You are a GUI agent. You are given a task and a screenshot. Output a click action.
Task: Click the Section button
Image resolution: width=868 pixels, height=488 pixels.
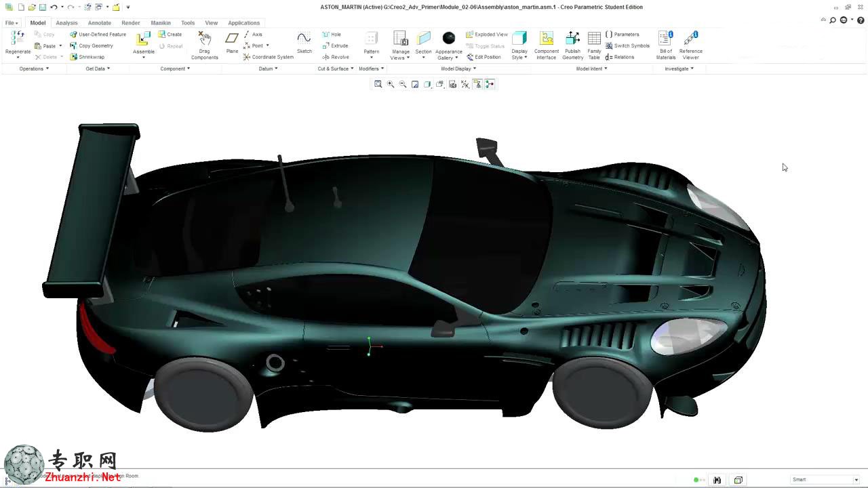(423, 45)
